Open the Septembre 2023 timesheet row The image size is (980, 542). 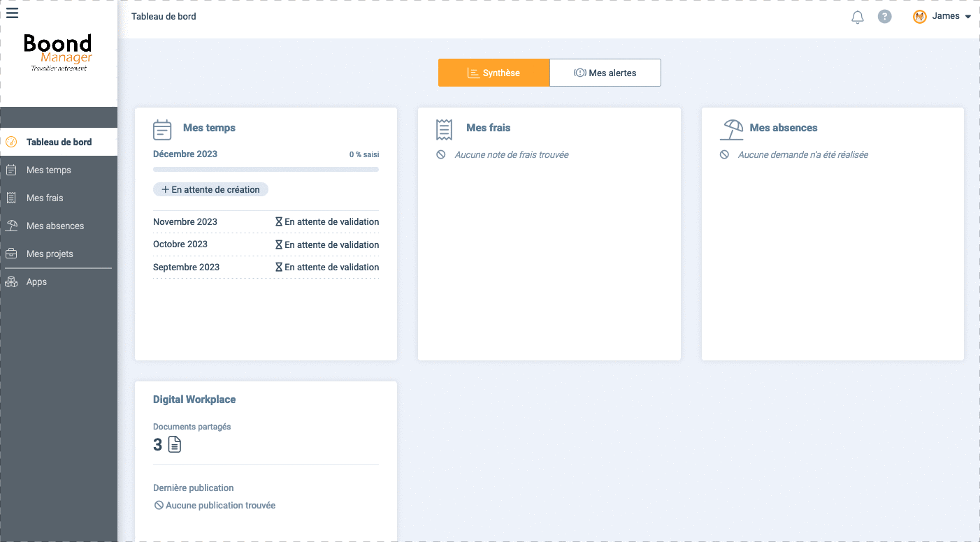click(x=266, y=267)
